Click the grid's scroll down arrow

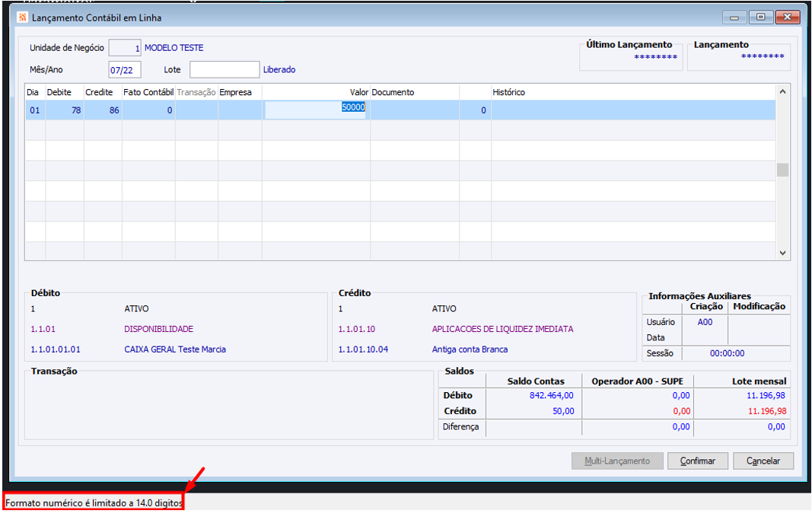pos(782,254)
